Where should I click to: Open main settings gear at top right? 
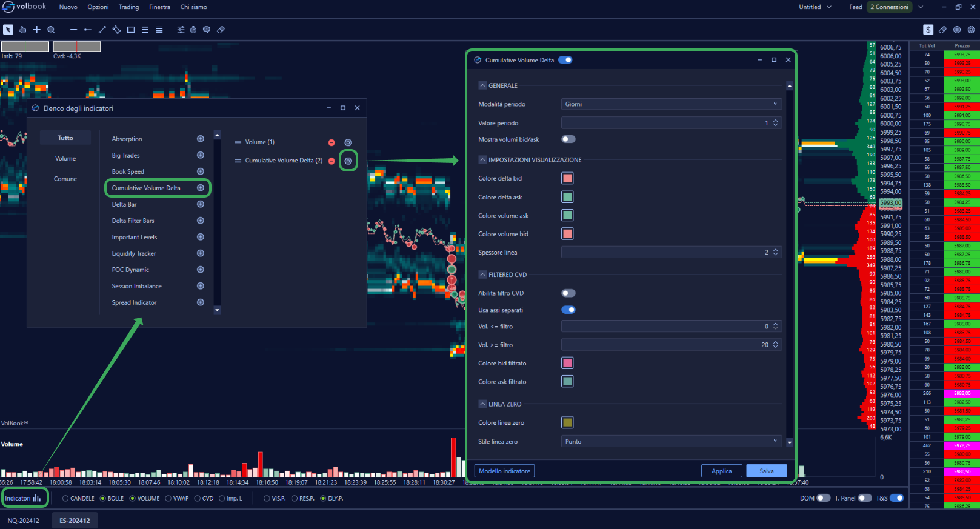(x=972, y=30)
